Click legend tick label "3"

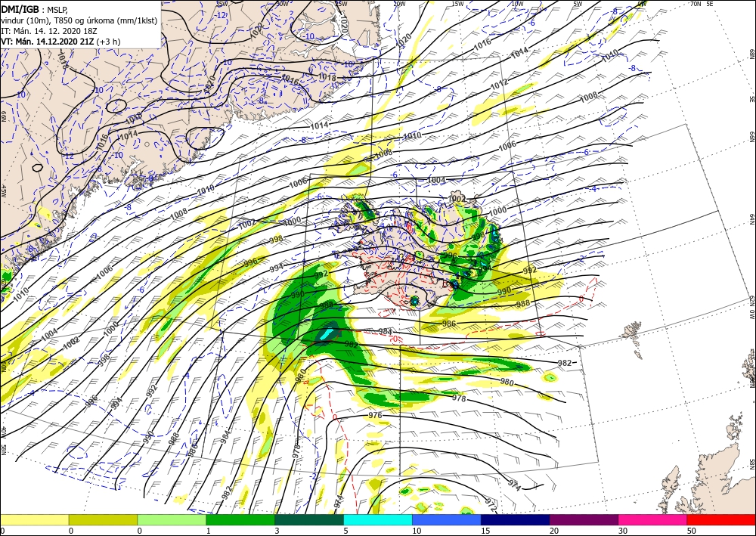[x=277, y=531]
